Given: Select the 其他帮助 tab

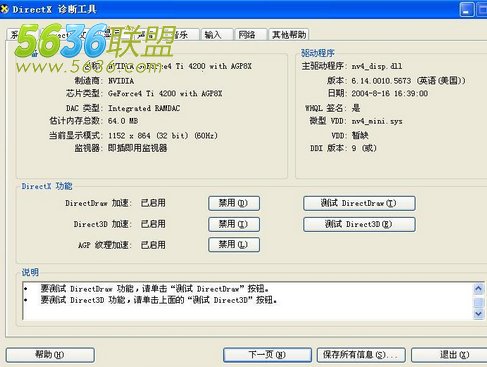Looking at the screenshot, I should pos(289,35).
